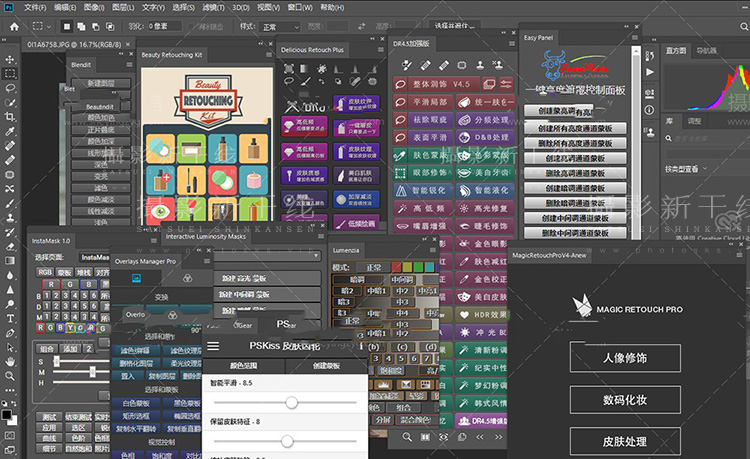The image size is (750, 459).
Task: Open the Blendit panel flyout menu
Action: point(129,65)
